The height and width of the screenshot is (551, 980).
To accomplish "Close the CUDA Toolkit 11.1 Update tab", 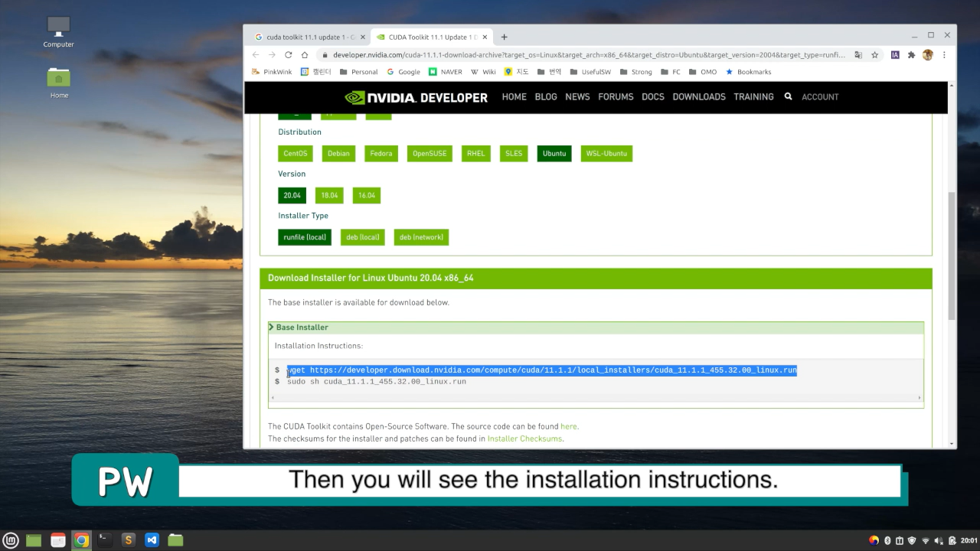I will [485, 37].
